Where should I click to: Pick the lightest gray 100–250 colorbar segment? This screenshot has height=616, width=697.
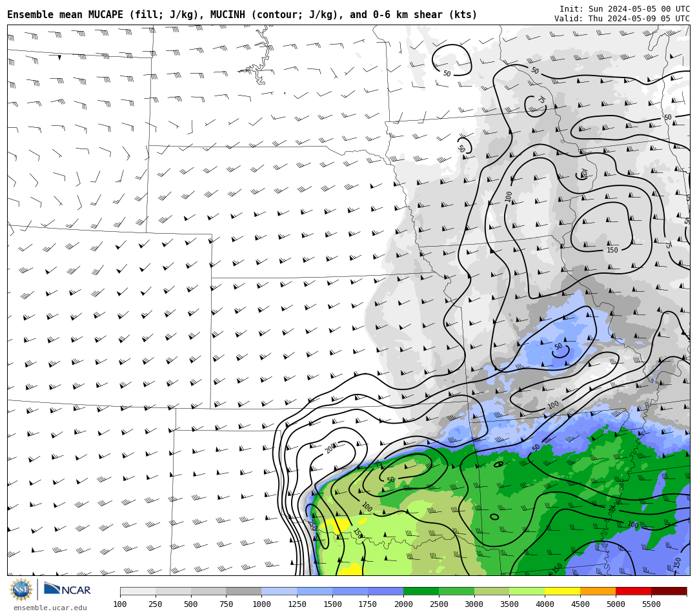click(x=138, y=591)
